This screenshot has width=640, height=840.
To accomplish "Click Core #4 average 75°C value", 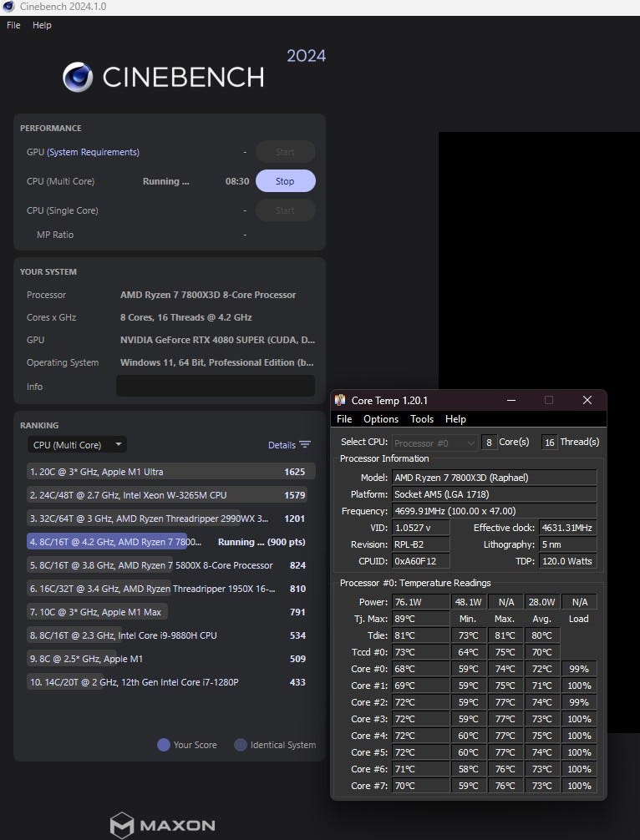I will [542, 736].
